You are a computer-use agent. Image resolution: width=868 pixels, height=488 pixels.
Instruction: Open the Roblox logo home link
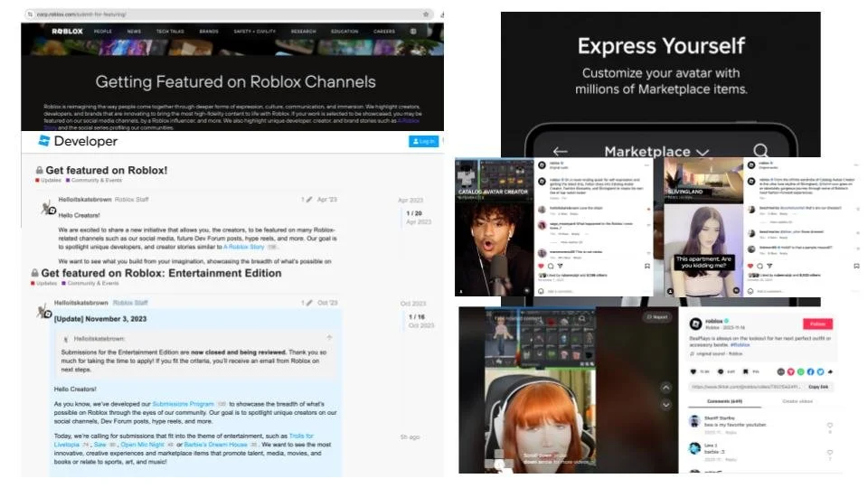pos(67,32)
